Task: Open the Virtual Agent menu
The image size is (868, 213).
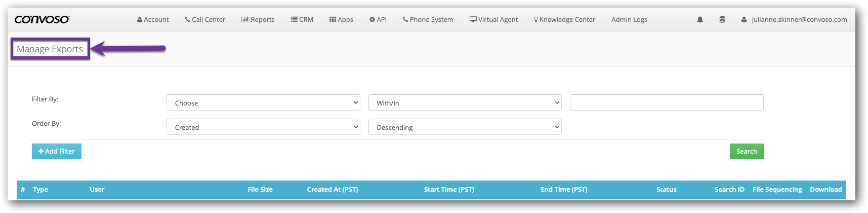Action: click(494, 20)
